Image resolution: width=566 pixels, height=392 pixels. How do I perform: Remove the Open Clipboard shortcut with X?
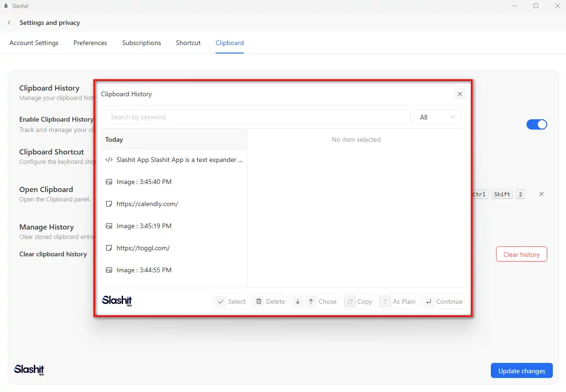(541, 194)
